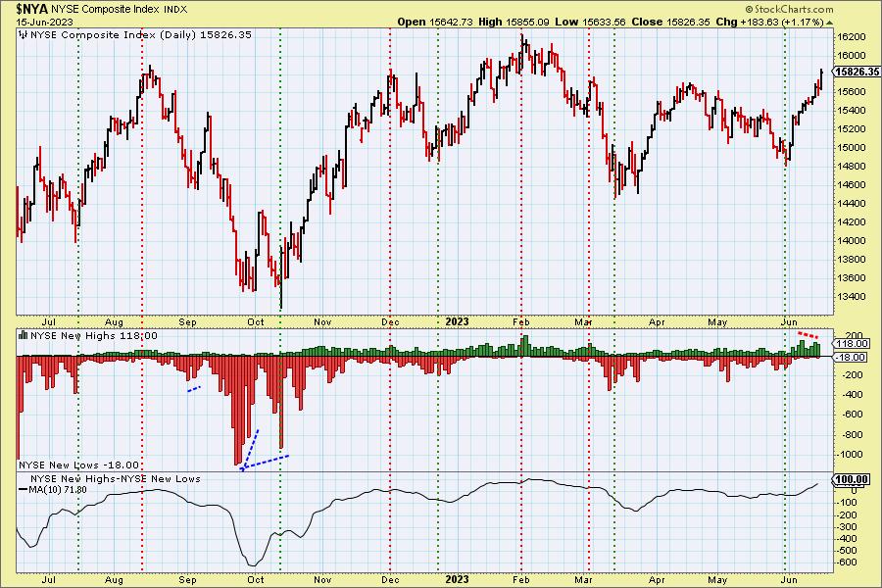
Task: Click the 'MA(10) 71.80' legend
Action: click(58, 490)
